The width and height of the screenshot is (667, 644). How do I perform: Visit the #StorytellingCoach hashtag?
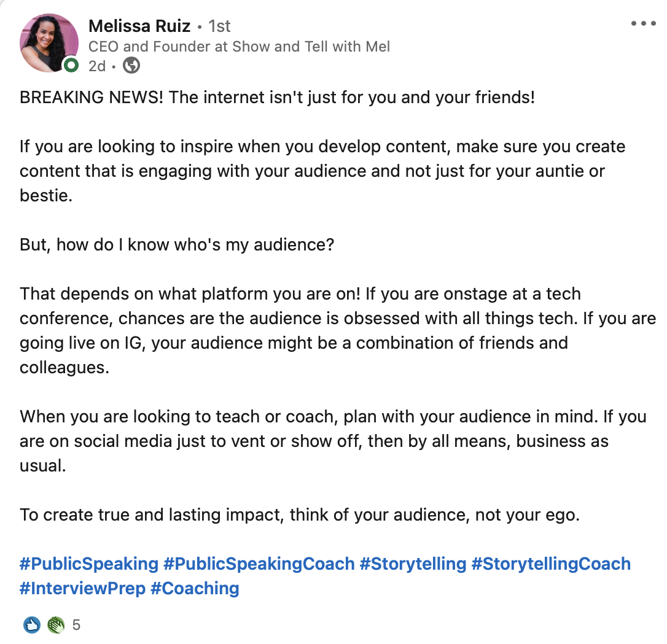[551, 564]
